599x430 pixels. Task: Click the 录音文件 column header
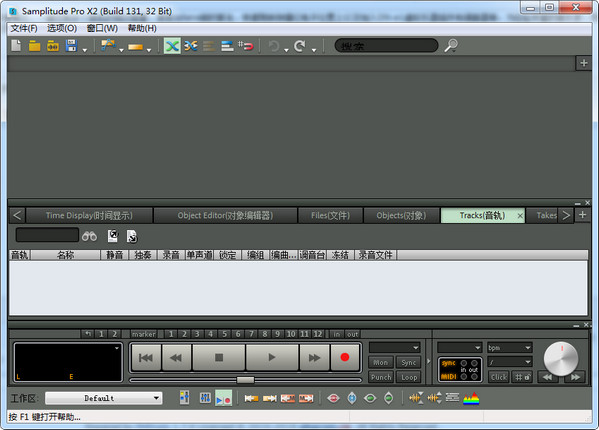(376, 255)
